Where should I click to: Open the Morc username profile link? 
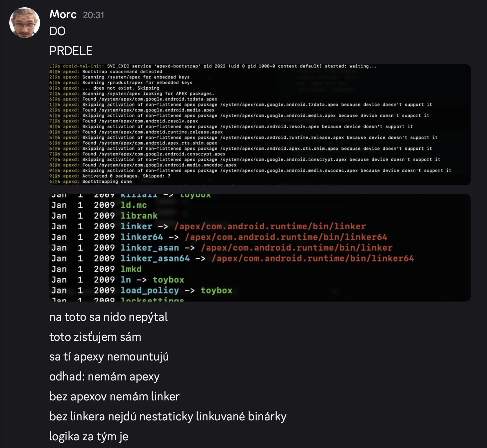(63, 14)
